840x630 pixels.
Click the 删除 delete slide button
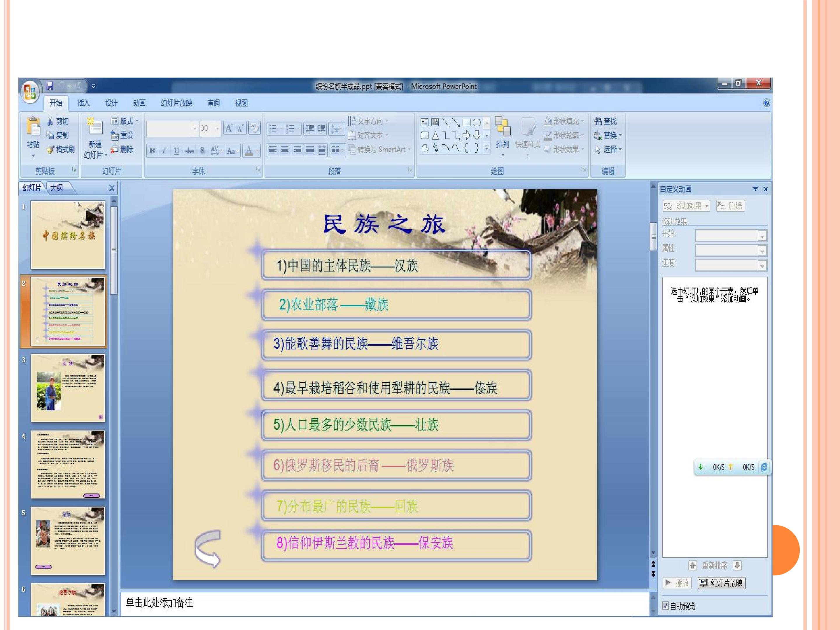click(122, 149)
